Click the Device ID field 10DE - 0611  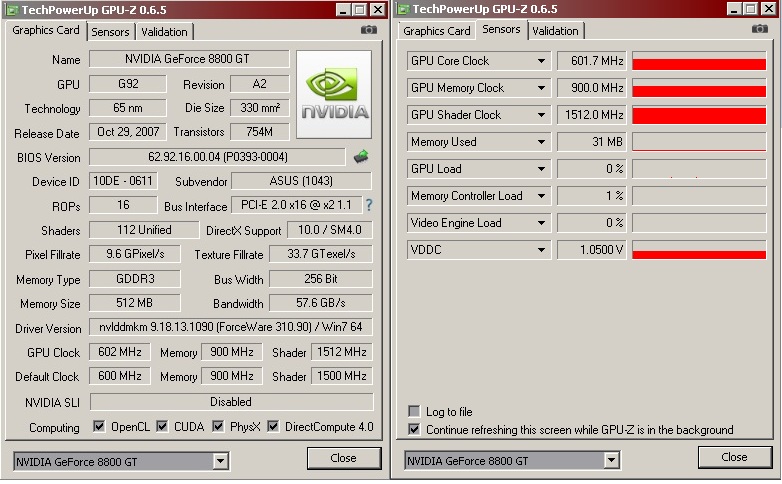coord(123,181)
